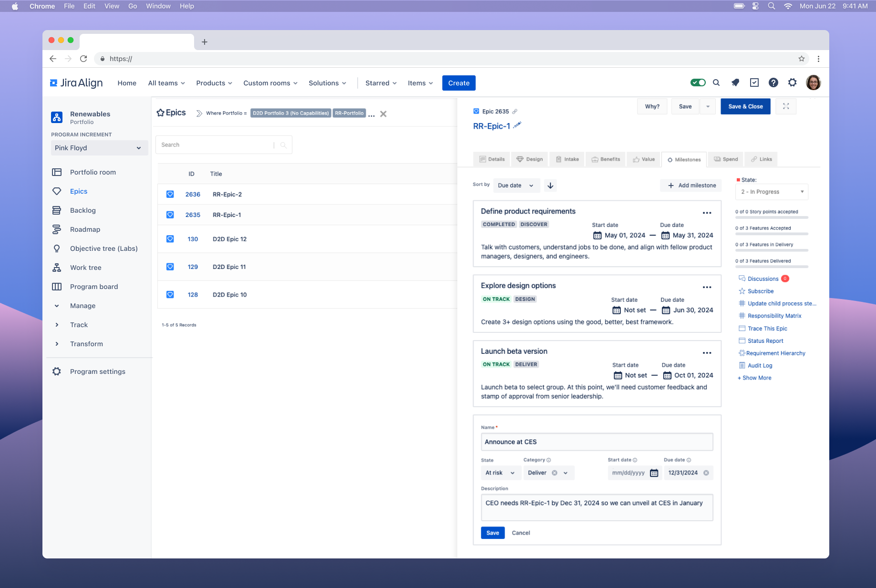The image size is (876, 588).
Task: Open the Pink Floyd program increment dropdown
Action: click(x=99, y=148)
